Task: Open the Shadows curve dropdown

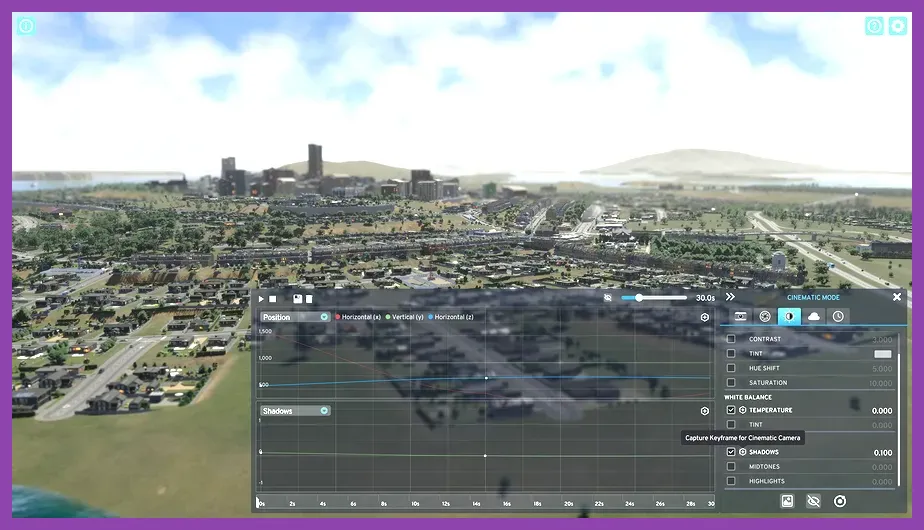Action: 295,411
